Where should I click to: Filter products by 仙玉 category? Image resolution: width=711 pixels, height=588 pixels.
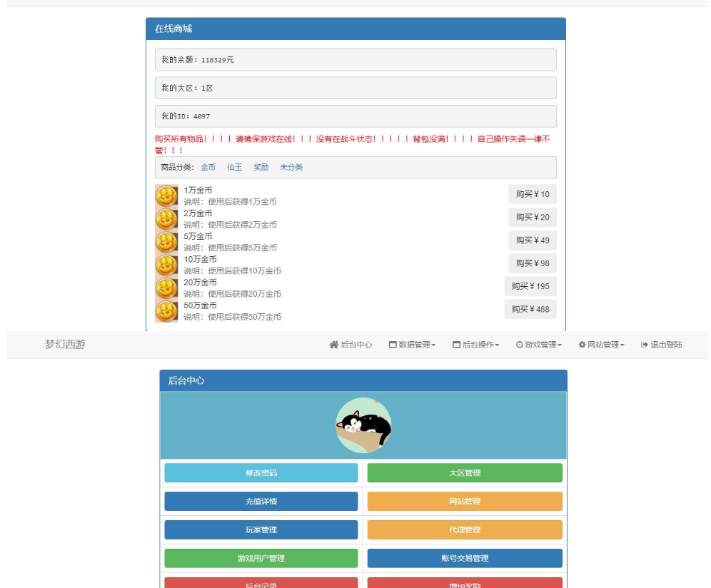tap(234, 167)
